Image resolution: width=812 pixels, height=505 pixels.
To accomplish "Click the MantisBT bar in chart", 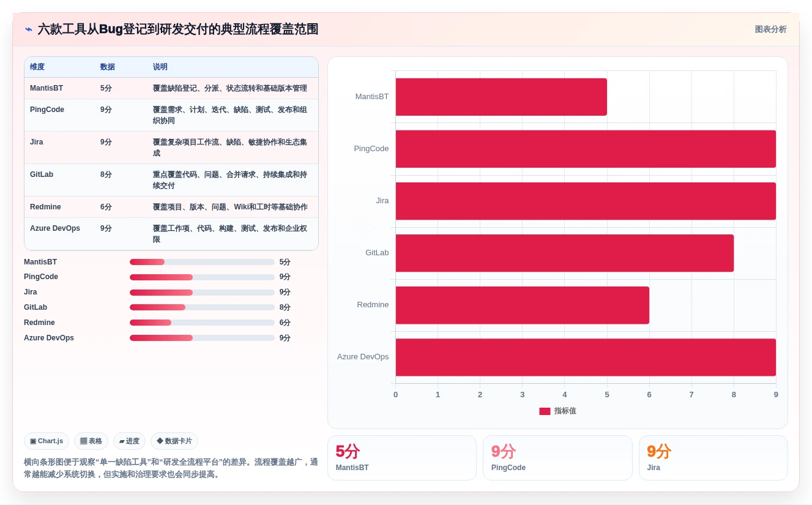I will [x=501, y=97].
